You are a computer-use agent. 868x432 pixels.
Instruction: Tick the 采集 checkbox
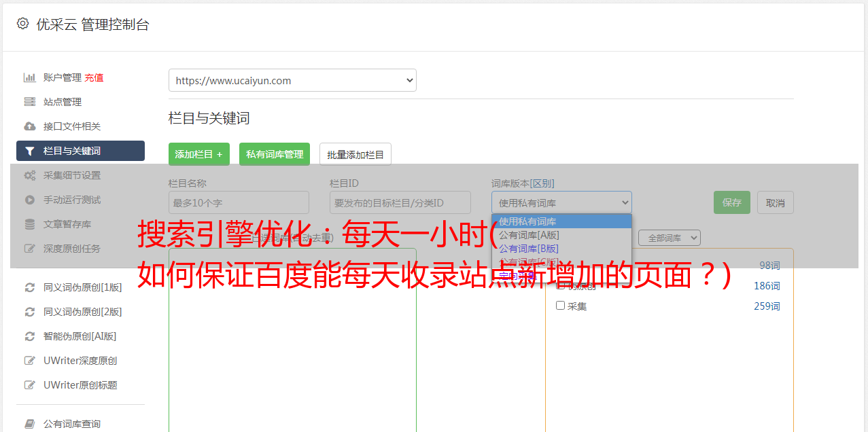(561, 306)
